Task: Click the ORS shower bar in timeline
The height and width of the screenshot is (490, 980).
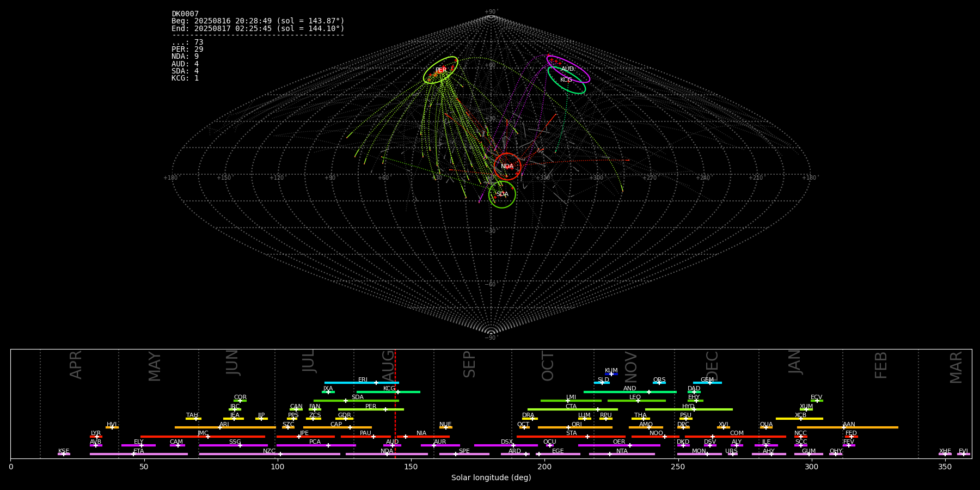Action: tap(659, 383)
